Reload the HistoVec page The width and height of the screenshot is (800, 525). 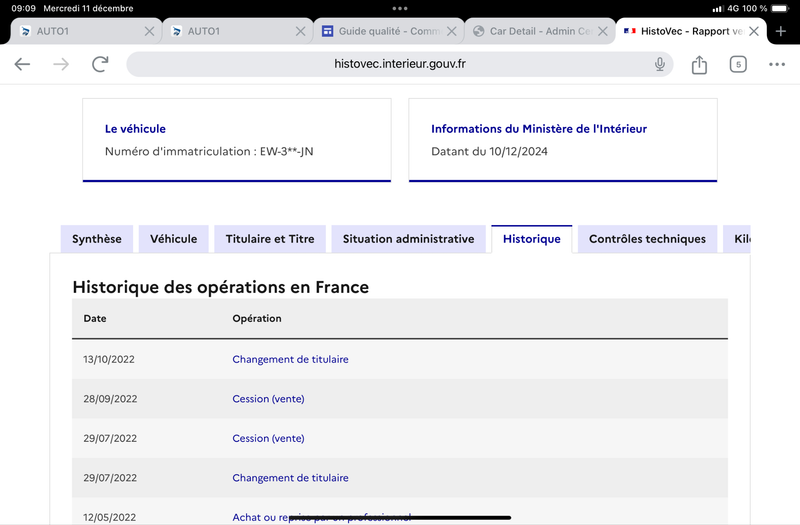pos(100,64)
